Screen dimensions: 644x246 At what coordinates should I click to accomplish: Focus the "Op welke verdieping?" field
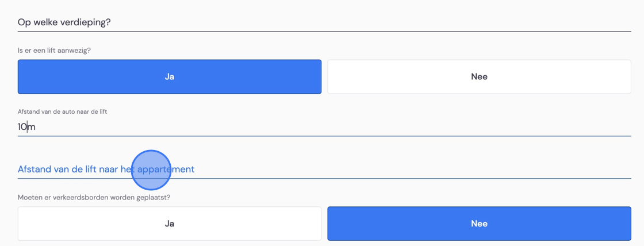coord(324,22)
